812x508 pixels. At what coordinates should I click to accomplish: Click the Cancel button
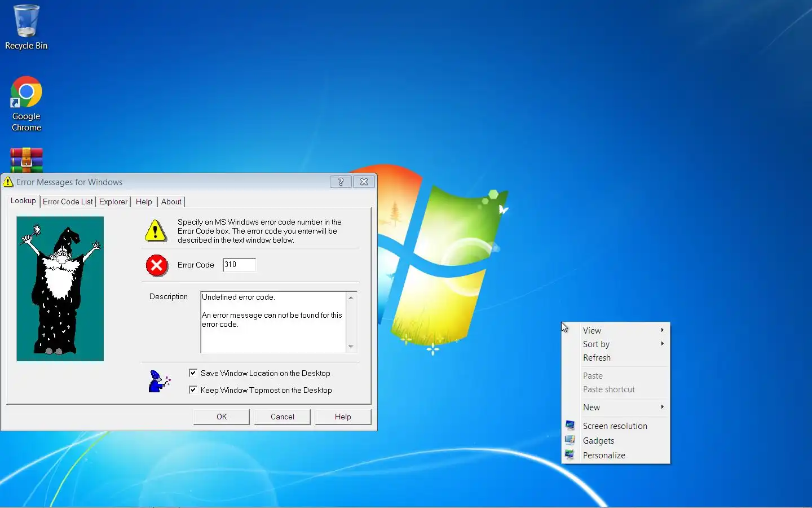tap(283, 417)
